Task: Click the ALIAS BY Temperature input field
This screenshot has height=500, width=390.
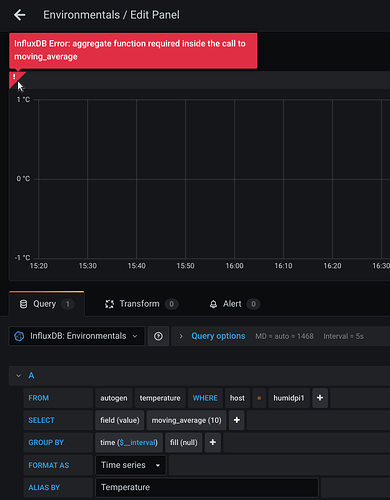Action: pyautogui.click(x=207, y=487)
